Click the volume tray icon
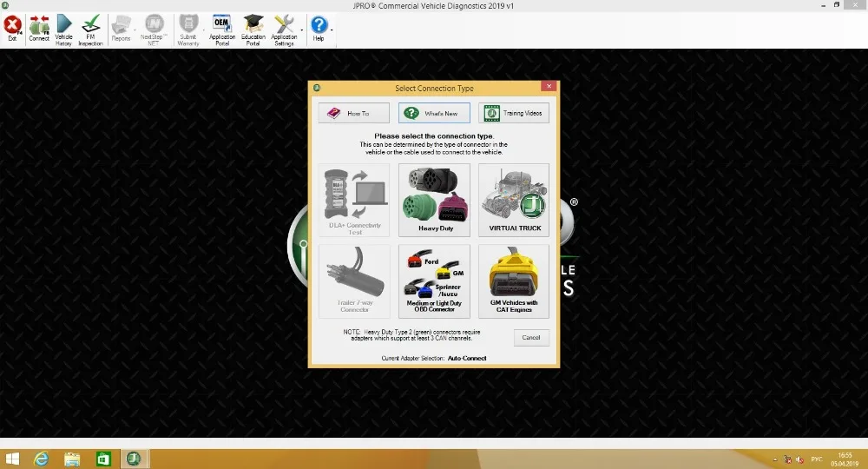868x469 pixels. (800, 459)
